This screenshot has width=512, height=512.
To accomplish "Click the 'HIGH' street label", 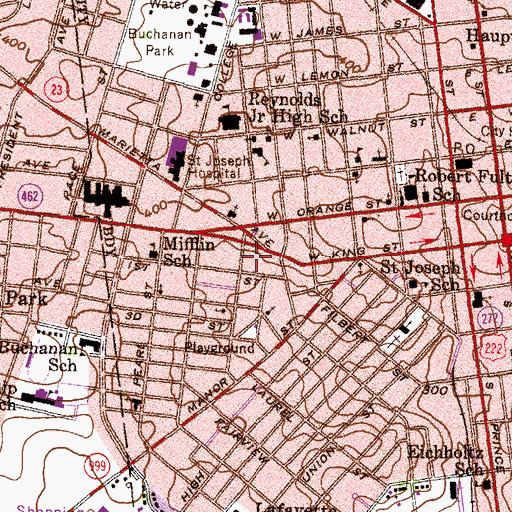I will [x=193, y=486].
